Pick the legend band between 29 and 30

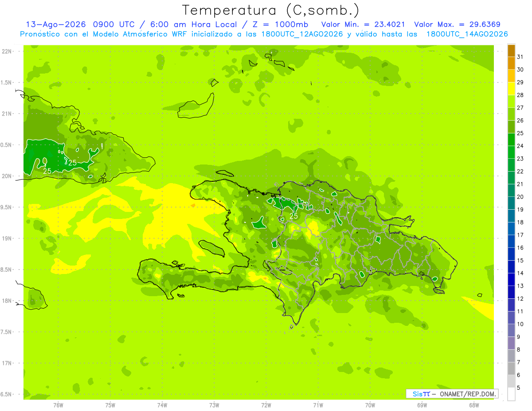[511, 76]
